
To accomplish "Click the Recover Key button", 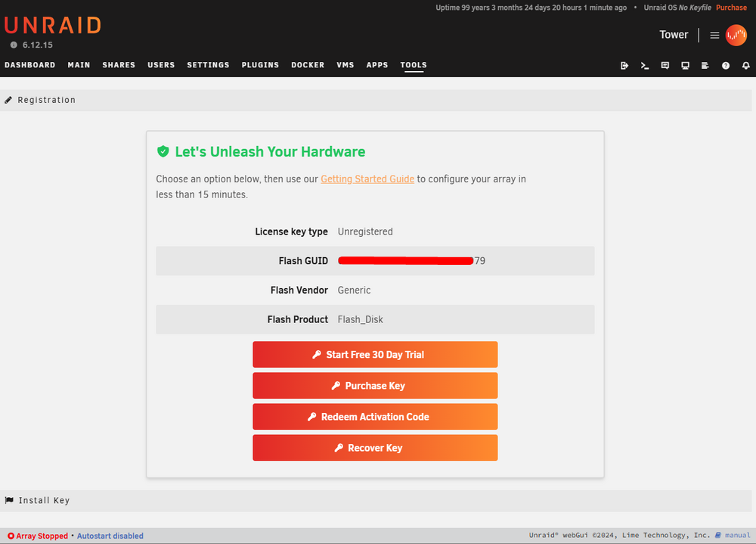I will (x=375, y=448).
